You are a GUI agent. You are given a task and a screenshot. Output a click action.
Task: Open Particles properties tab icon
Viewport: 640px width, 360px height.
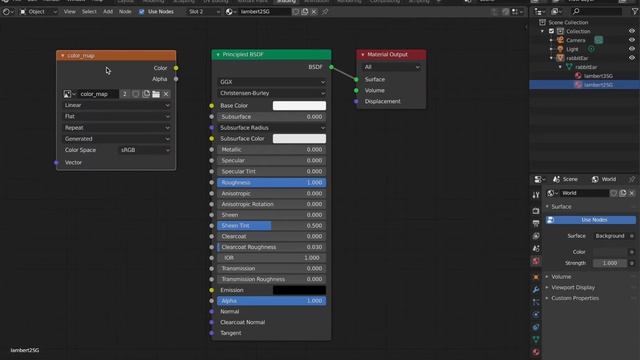[536, 302]
